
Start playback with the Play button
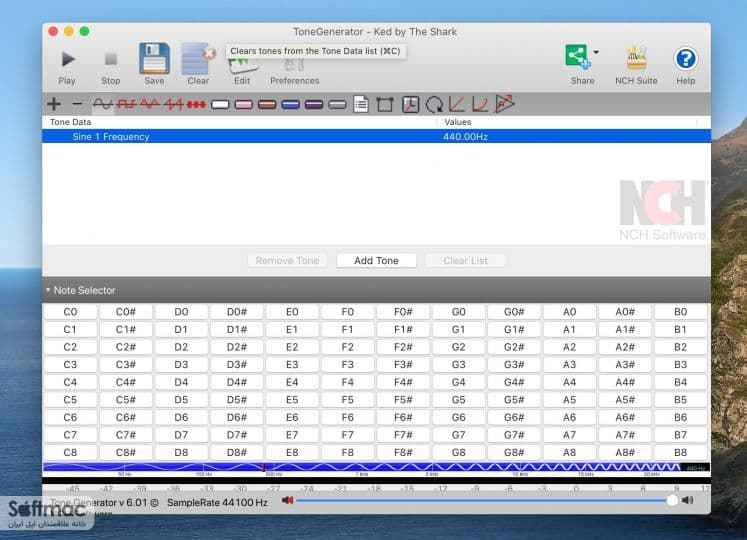point(67,65)
